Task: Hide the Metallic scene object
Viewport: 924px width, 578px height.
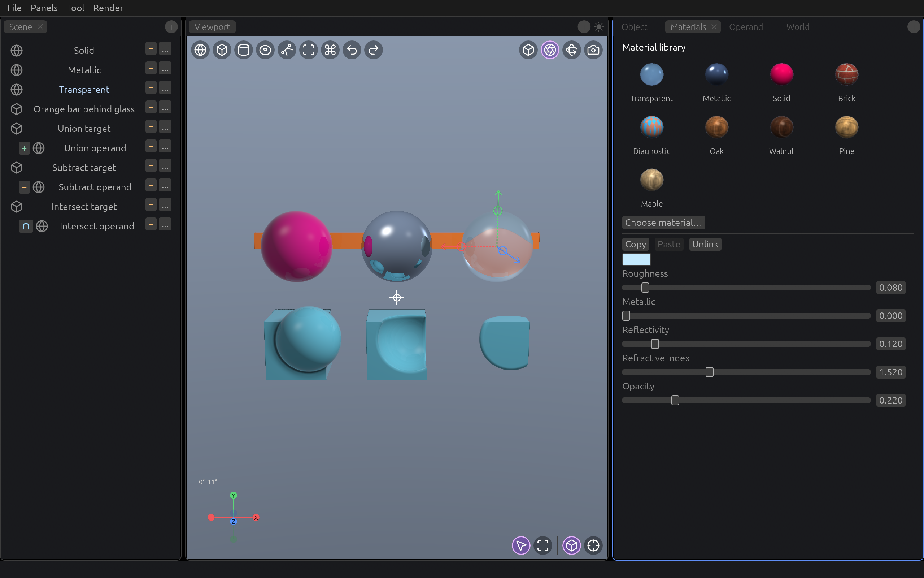Action: (x=151, y=68)
